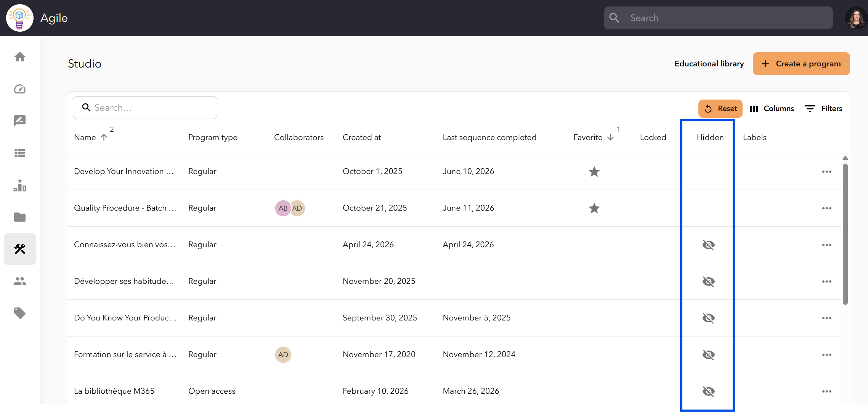This screenshot has height=412, width=868.
Task: Click the leaderboard podium icon in sidebar
Action: (x=20, y=185)
